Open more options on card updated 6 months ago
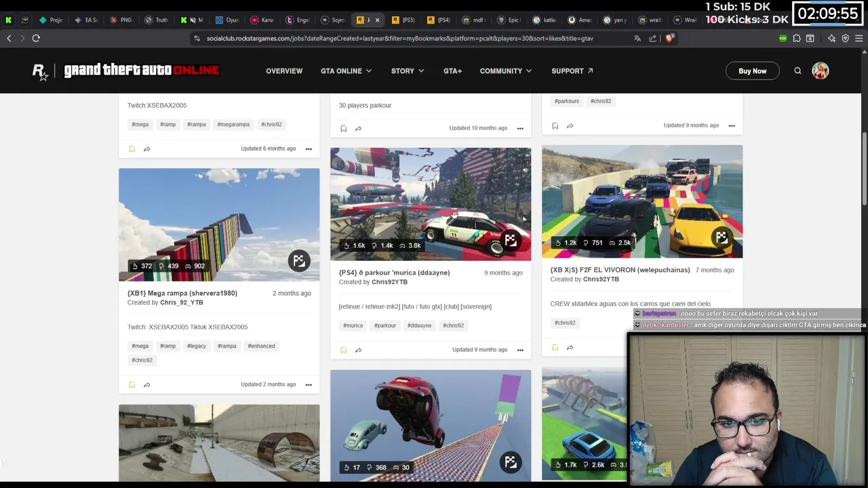The height and width of the screenshot is (488, 868). click(x=309, y=149)
